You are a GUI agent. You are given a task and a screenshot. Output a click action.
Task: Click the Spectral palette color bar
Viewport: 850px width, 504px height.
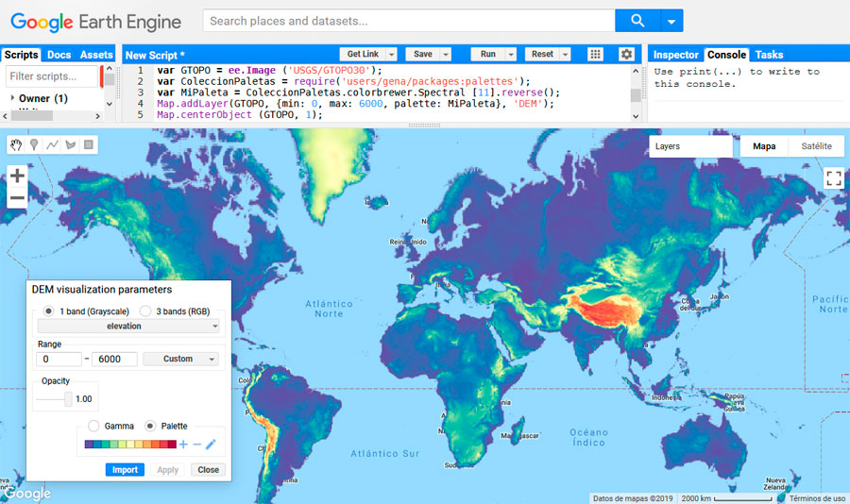(x=130, y=445)
